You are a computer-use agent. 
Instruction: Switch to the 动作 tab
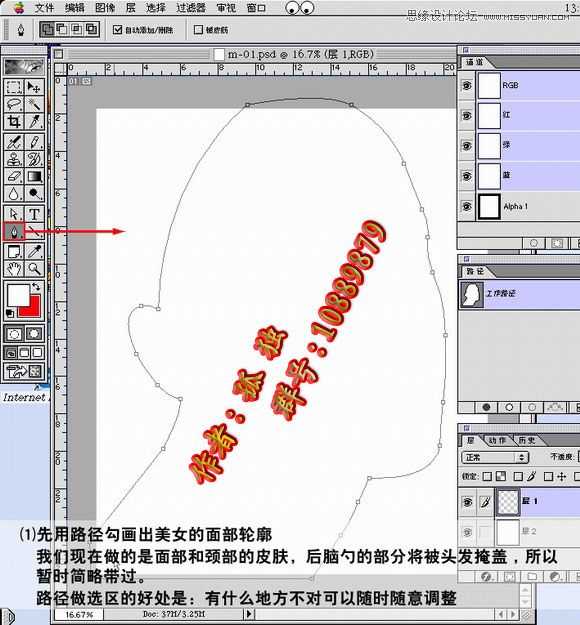[497, 440]
